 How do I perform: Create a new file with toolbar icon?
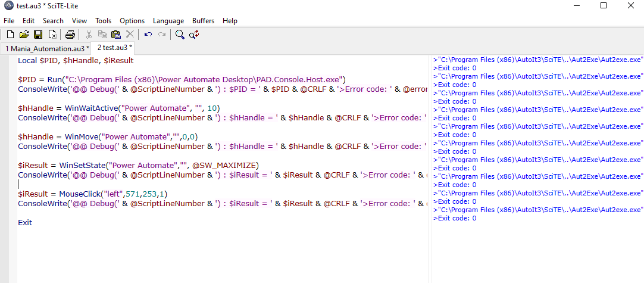(11, 35)
